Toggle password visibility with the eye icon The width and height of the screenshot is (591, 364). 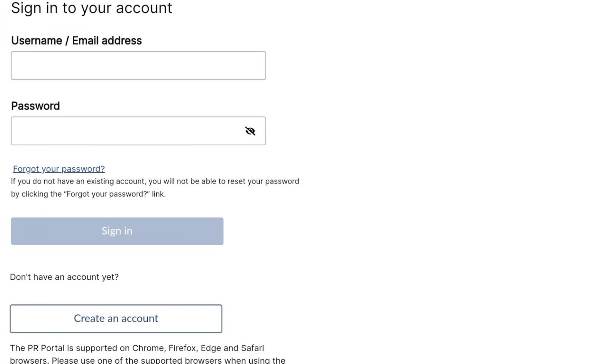(x=250, y=131)
